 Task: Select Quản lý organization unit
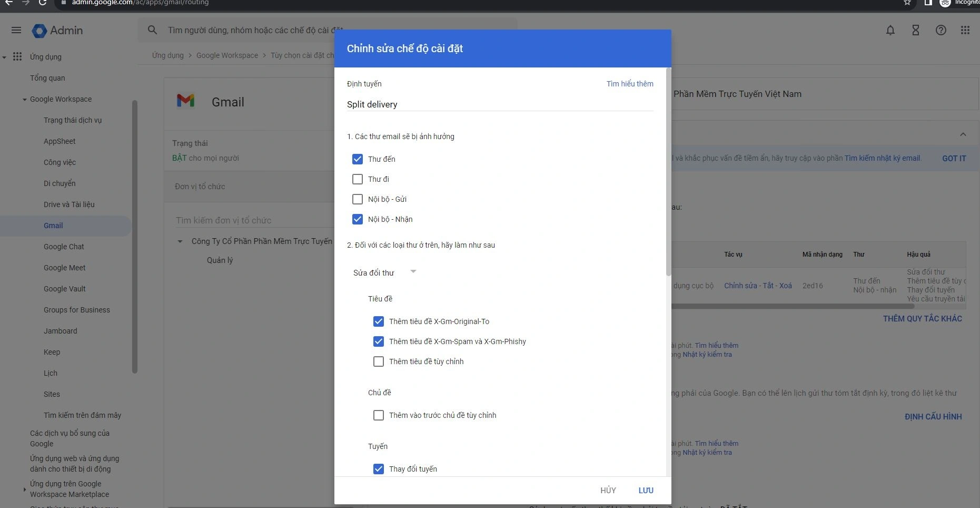pos(220,260)
